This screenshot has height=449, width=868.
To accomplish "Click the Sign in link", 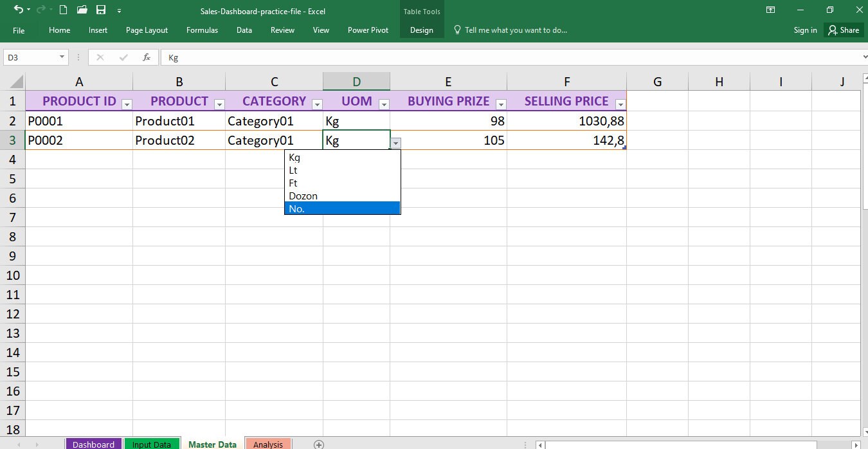I will point(805,30).
